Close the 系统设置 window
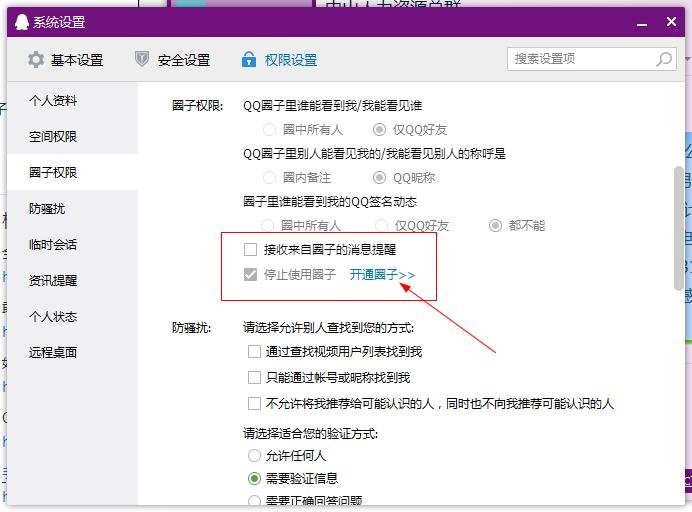Viewport: 692px width, 512px height. 671,21
